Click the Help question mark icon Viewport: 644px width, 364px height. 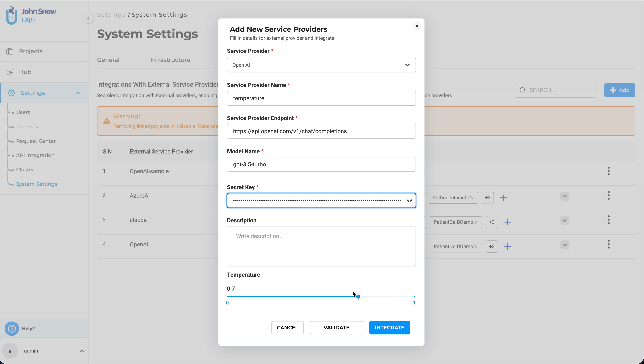(11, 328)
